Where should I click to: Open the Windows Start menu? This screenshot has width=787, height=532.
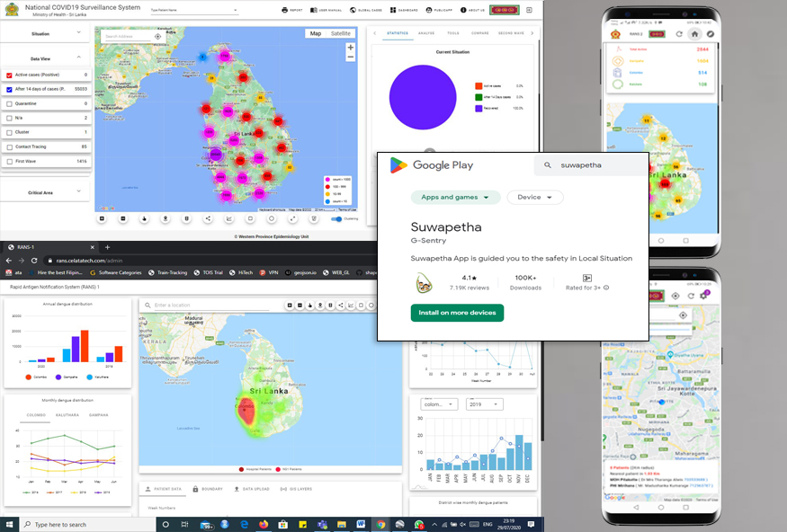coord(8,525)
